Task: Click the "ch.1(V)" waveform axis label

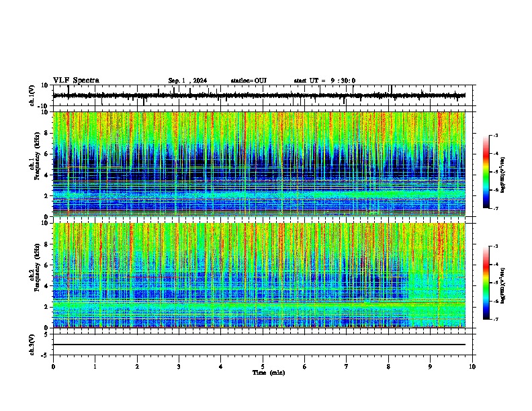Action: click(32, 95)
